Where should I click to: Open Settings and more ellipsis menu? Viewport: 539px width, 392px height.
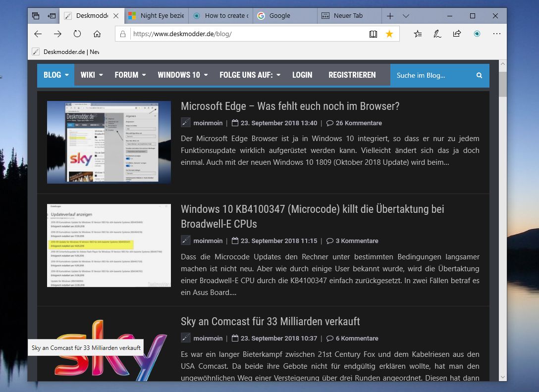[497, 34]
